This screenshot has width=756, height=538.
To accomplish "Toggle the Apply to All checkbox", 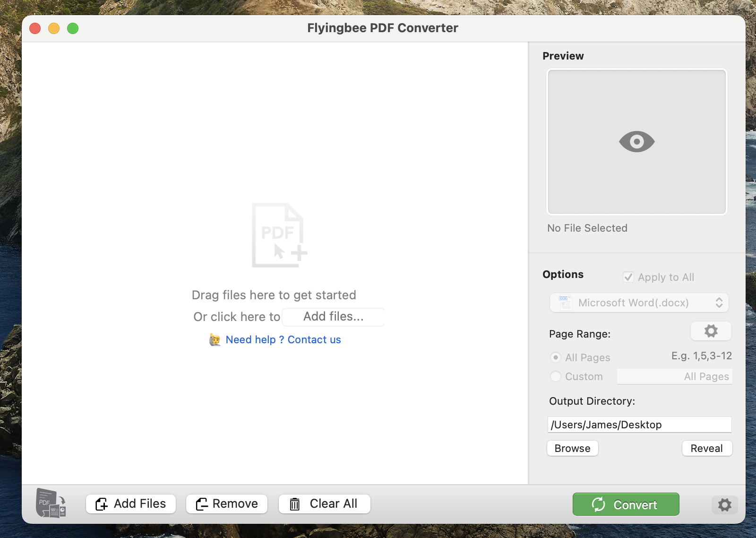I will [628, 277].
